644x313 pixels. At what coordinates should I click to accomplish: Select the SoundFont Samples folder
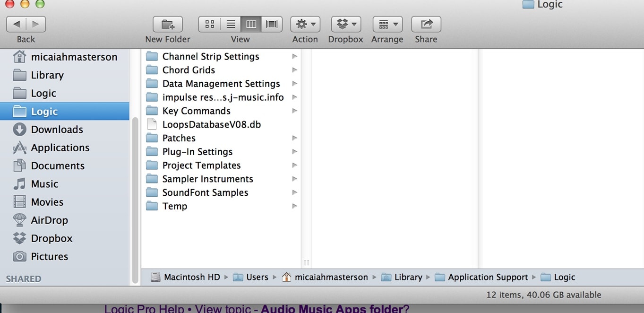[221, 192]
